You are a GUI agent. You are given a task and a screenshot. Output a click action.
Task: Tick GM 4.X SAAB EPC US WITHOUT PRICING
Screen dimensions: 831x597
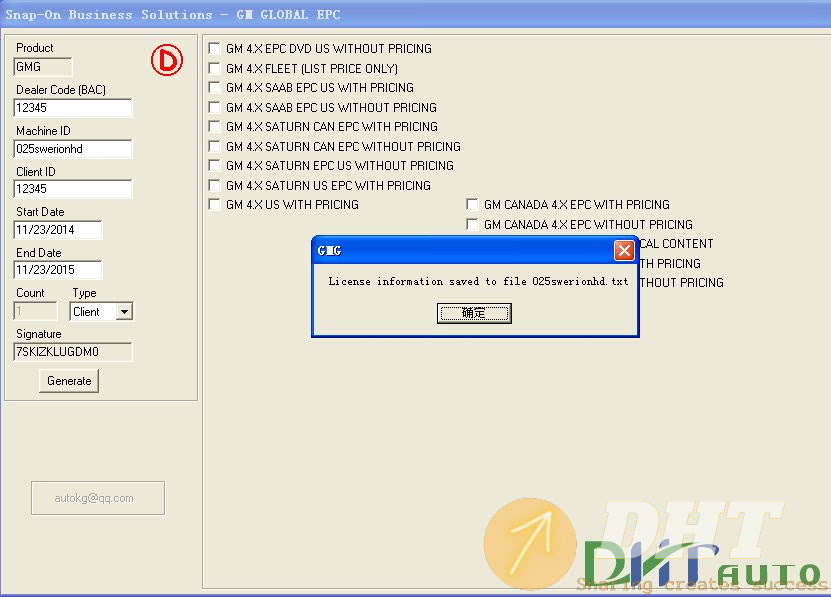coord(214,107)
